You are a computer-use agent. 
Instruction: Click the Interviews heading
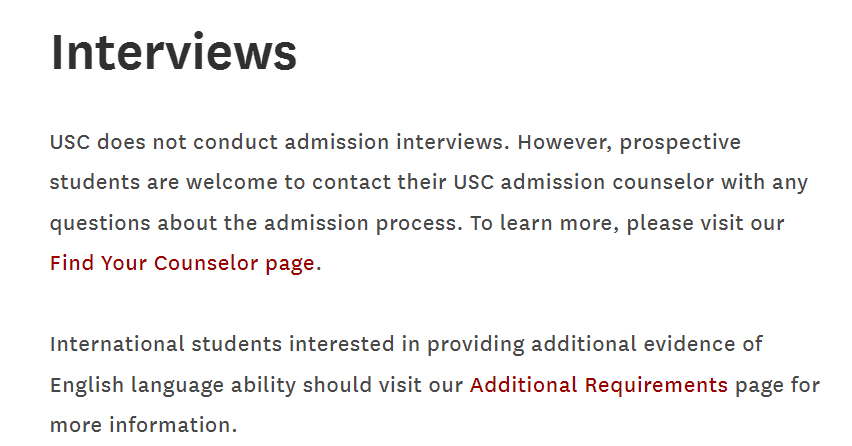click(174, 52)
